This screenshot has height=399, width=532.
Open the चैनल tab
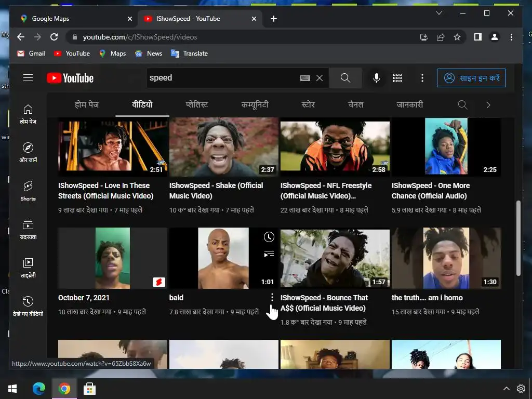[x=355, y=104]
